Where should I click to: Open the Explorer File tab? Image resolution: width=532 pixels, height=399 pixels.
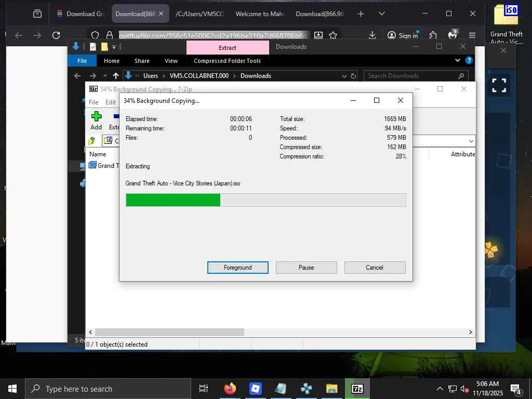click(x=82, y=61)
